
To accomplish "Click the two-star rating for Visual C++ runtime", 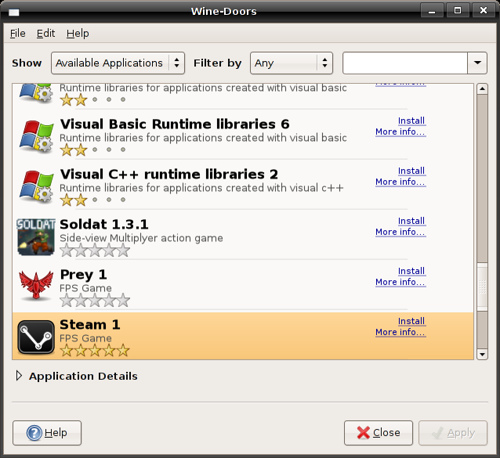I will [93, 200].
